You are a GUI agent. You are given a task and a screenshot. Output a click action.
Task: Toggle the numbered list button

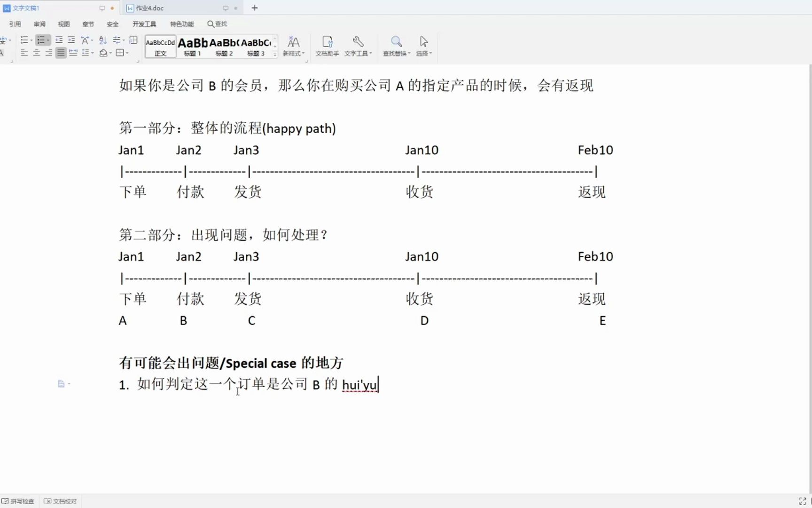click(x=41, y=40)
